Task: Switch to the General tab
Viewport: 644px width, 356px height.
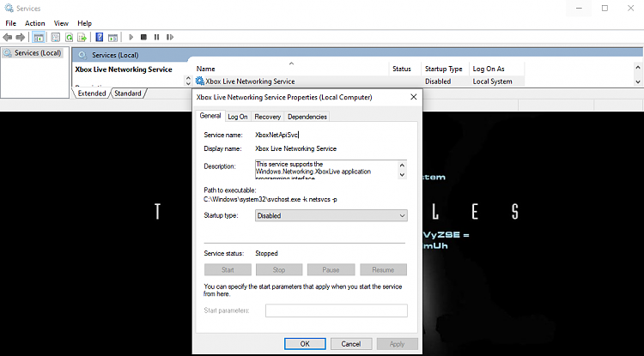Action: point(210,116)
